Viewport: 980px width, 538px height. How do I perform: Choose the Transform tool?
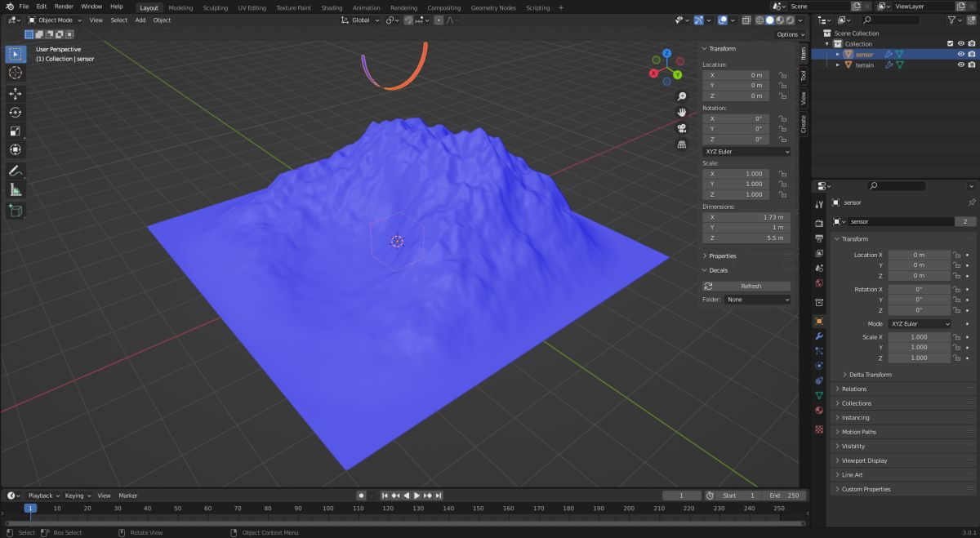coord(16,150)
